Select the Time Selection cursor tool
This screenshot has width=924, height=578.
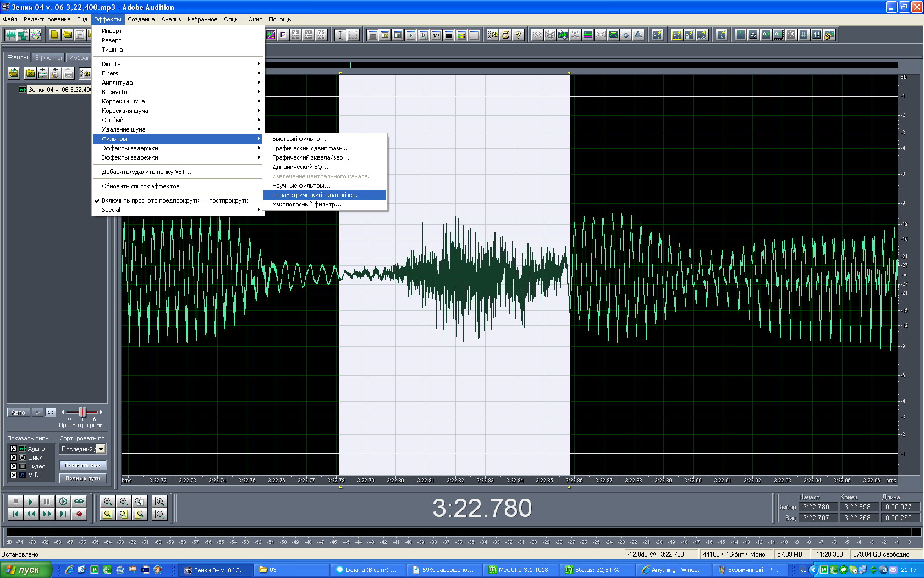[340, 35]
